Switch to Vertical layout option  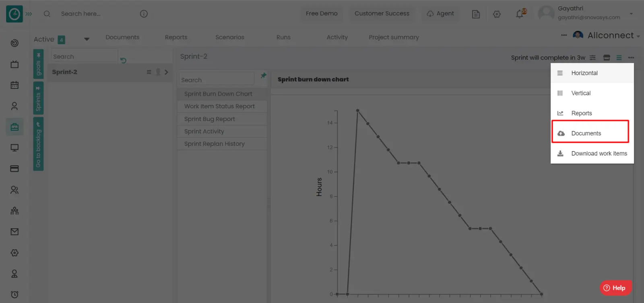pos(581,93)
